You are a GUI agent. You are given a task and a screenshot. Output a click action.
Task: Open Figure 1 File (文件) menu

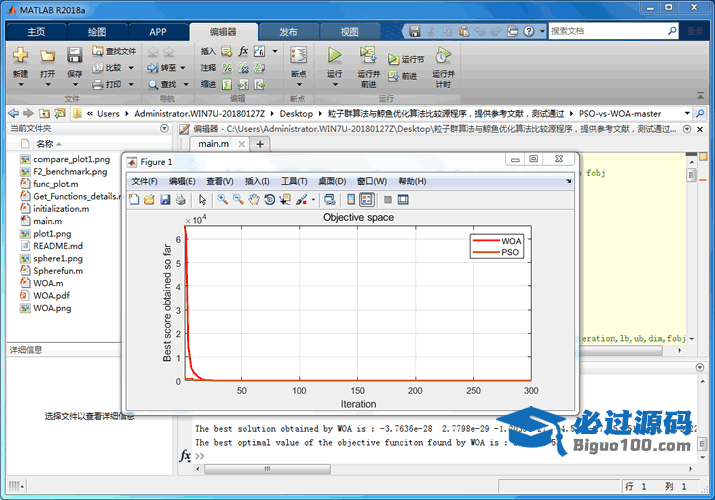(x=144, y=181)
